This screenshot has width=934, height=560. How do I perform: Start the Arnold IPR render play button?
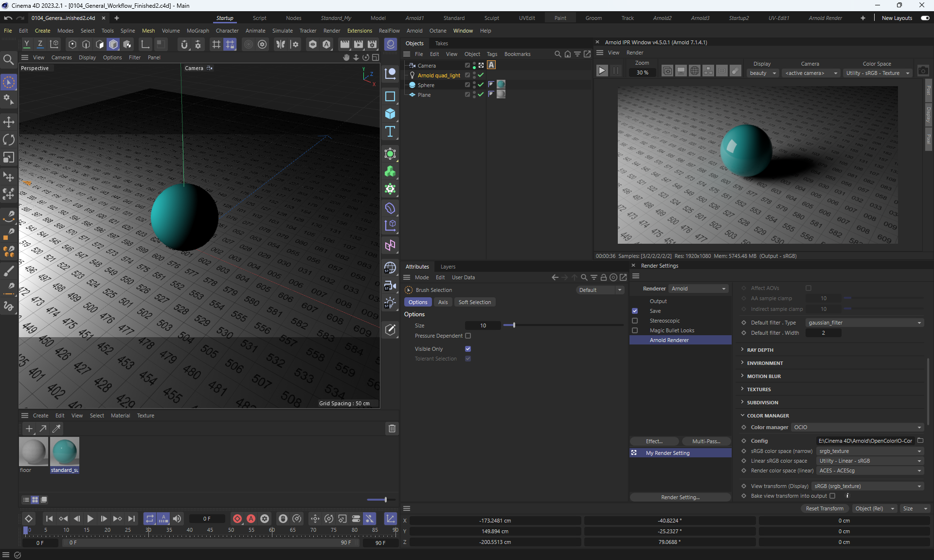602,71
